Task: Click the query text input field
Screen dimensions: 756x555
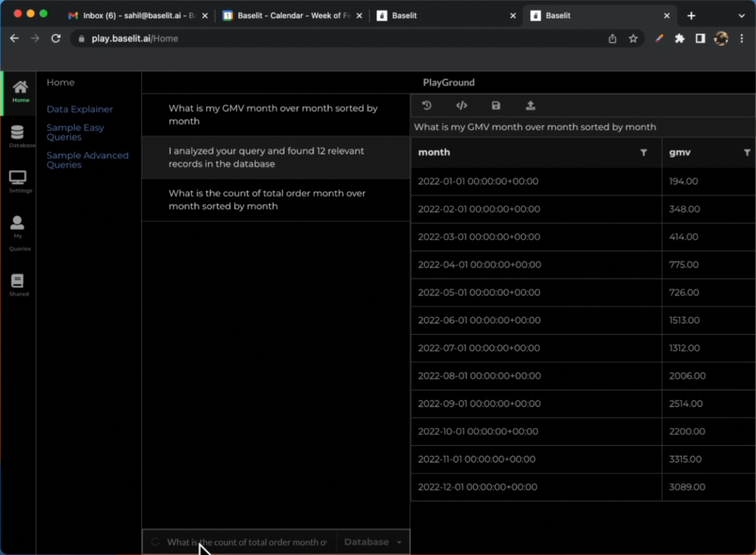Action: 247,542
